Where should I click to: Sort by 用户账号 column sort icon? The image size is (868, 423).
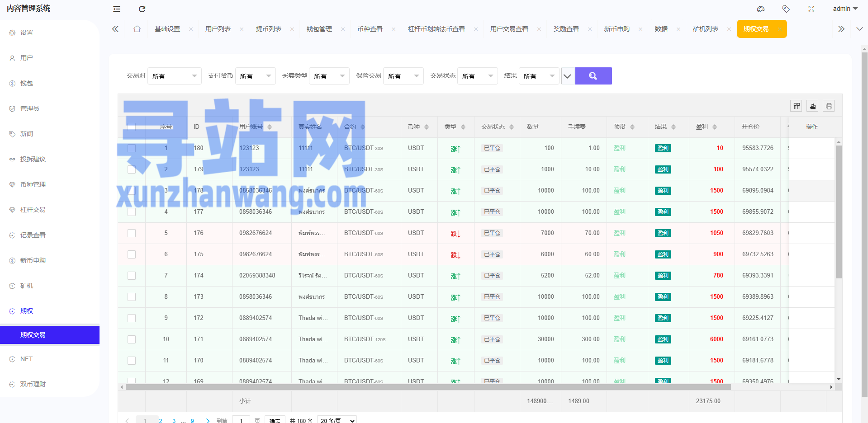pyautogui.click(x=270, y=127)
